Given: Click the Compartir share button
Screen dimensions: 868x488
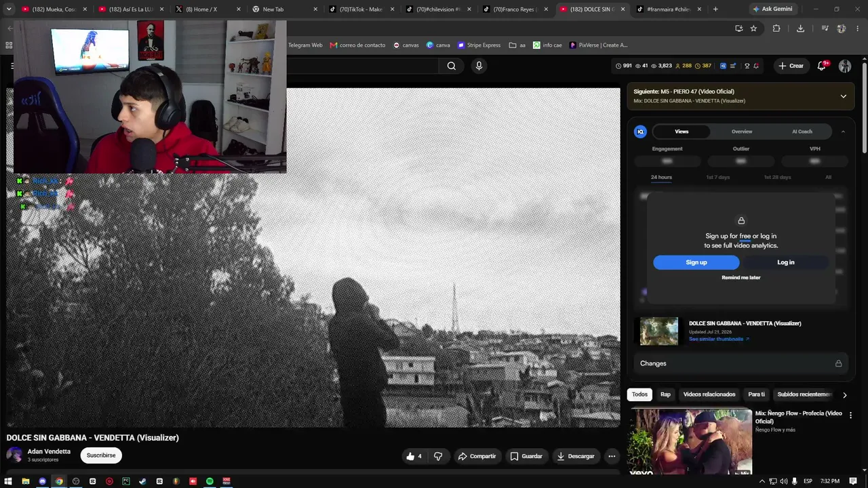Looking at the screenshot, I should point(477,456).
